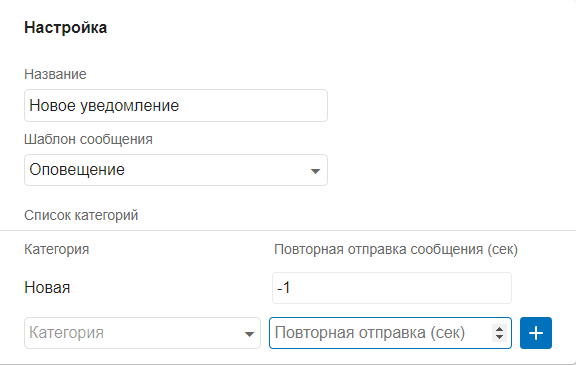
Task: Focus the Название field containing Новое уведомление
Action: [176, 105]
